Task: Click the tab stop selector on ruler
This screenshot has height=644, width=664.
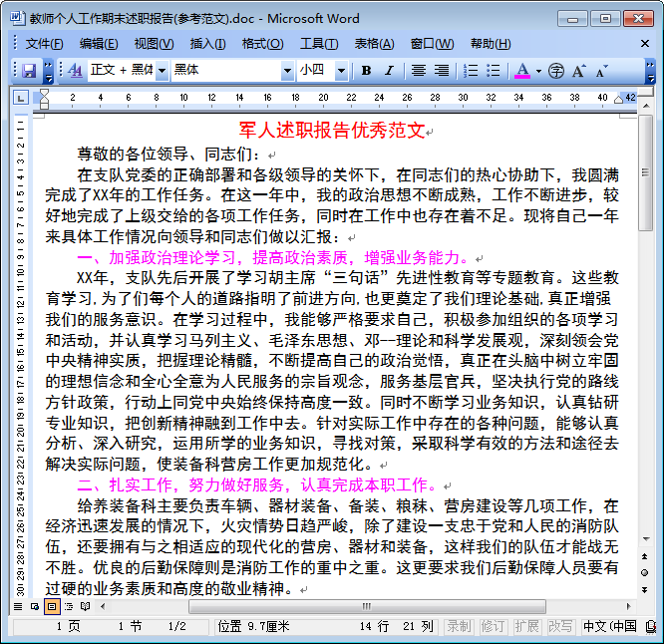Action: coord(20,98)
